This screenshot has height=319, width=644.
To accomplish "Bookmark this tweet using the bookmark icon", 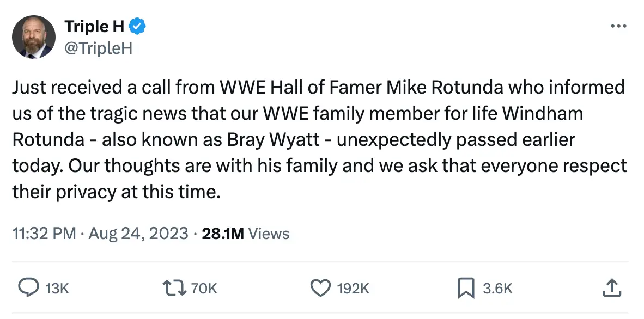I will point(466,288).
